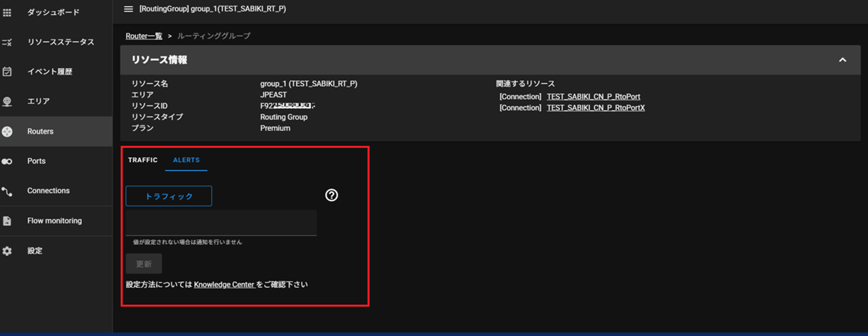This screenshot has width=868, height=336.
Task: Go back to Router一覧 breadcrumb
Action: (x=144, y=36)
